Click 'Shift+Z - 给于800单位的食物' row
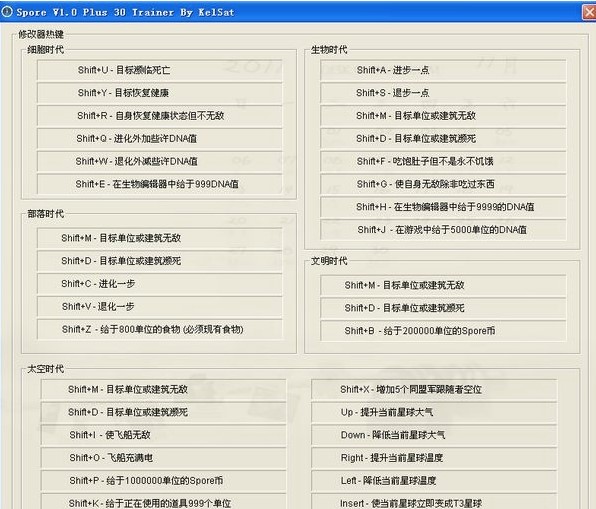The width and height of the screenshot is (596, 509). pyautogui.click(x=160, y=329)
